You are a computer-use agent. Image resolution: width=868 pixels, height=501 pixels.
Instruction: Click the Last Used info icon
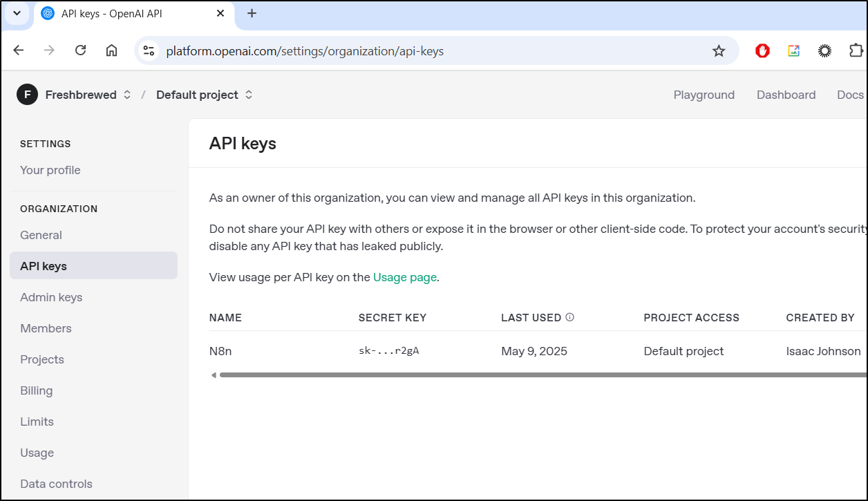(x=570, y=317)
